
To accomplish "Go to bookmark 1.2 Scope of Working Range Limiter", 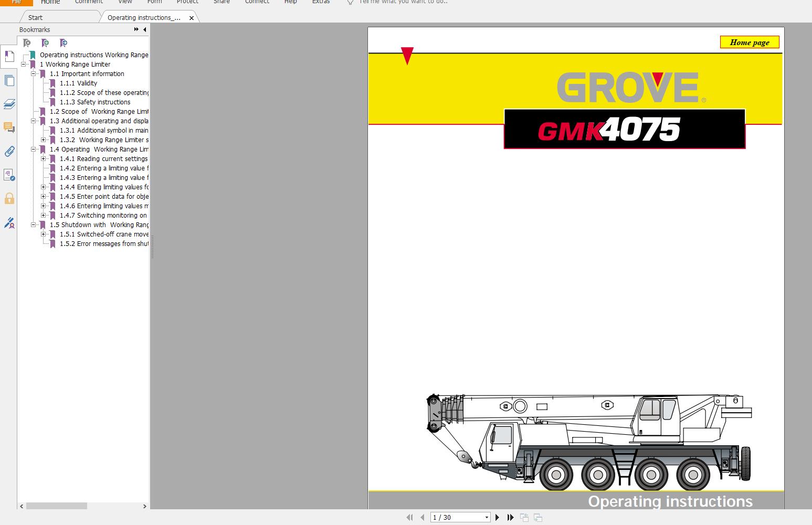I will click(x=99, y=112).
